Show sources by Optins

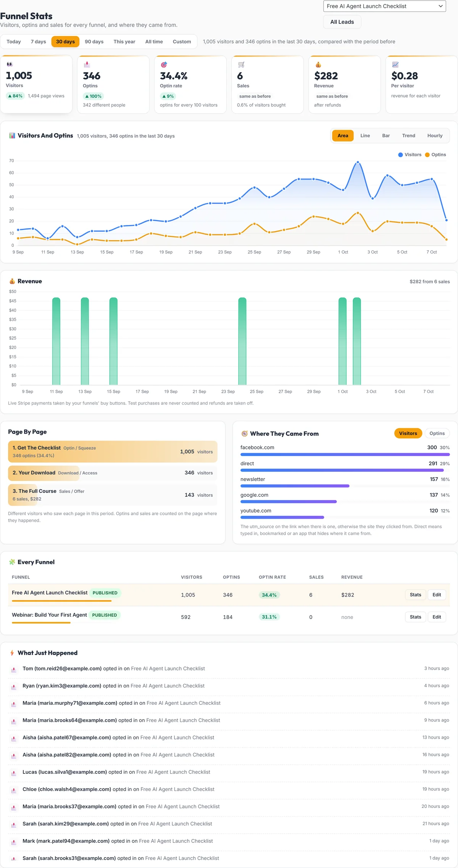(437, 433)
